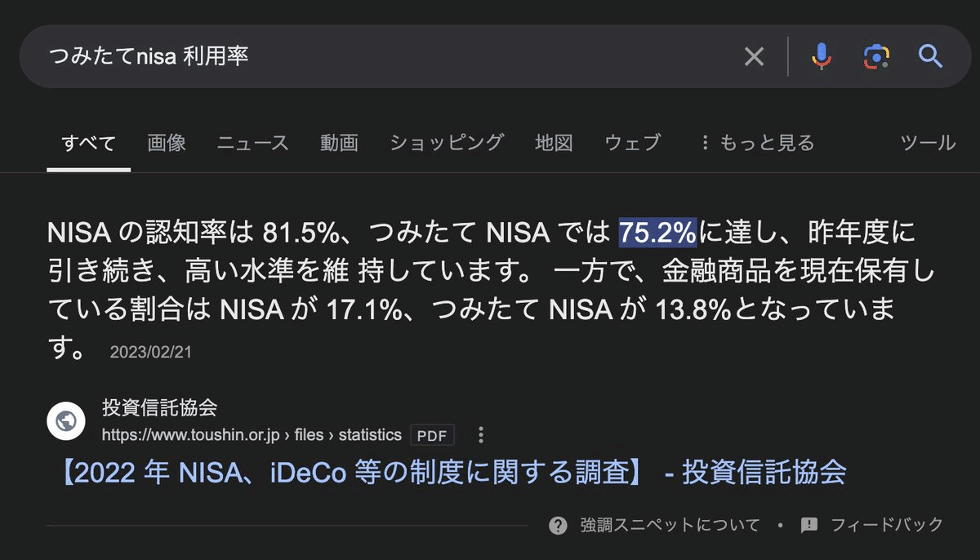Screen dimensions: 980x560
Task: Open the three-dot menu beside the search result
Action: click(x=481, y=435)
